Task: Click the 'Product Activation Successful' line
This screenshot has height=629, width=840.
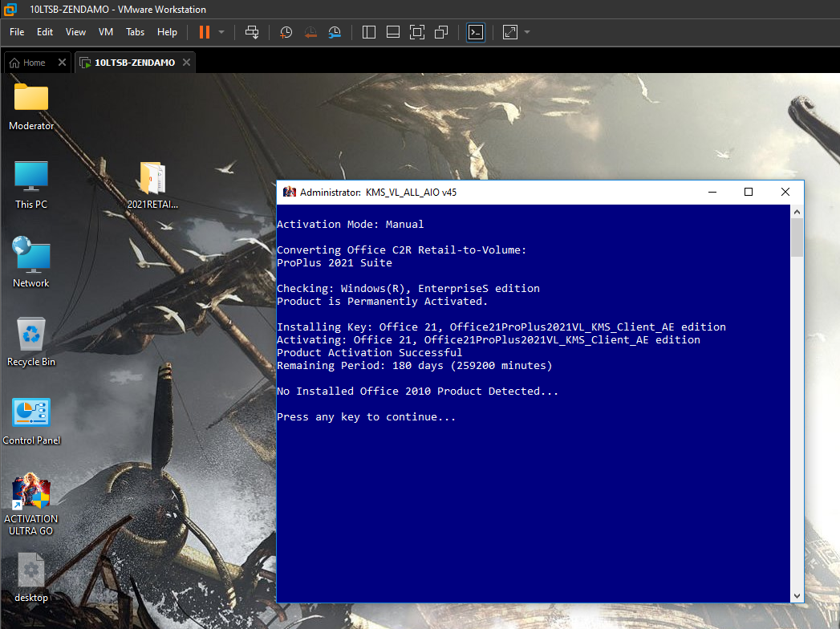Action: click(x=370, y=352)
